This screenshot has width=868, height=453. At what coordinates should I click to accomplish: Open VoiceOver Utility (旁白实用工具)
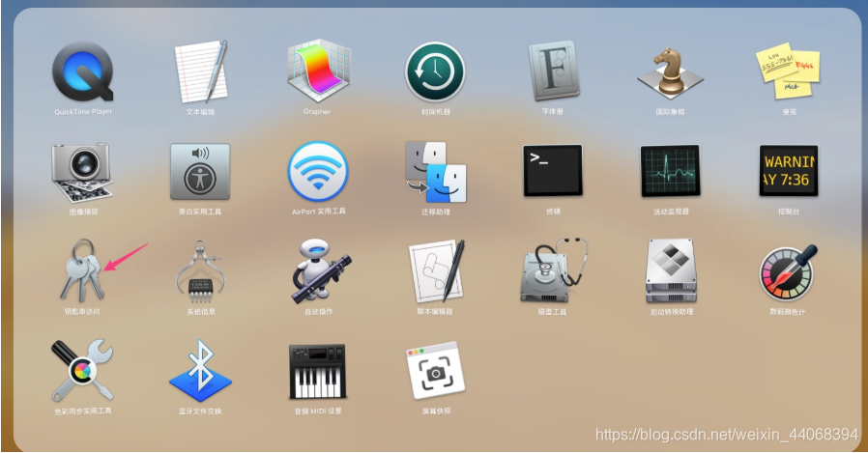coord(200,172)
